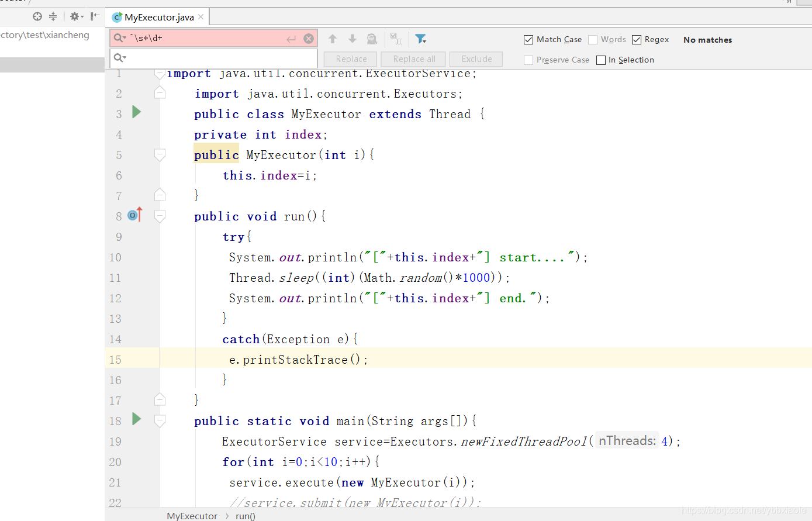Enable the In Selection checkbox
This screenshot has width=812, height=521.
tap(601, 60)
